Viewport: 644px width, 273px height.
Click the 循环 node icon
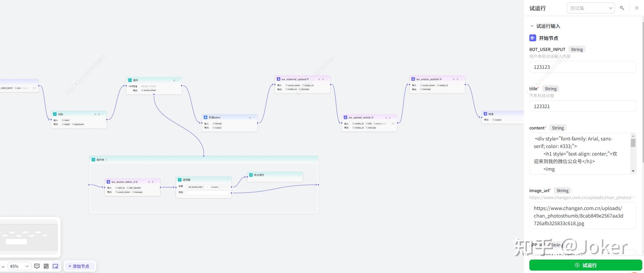[x=130, y=80]
